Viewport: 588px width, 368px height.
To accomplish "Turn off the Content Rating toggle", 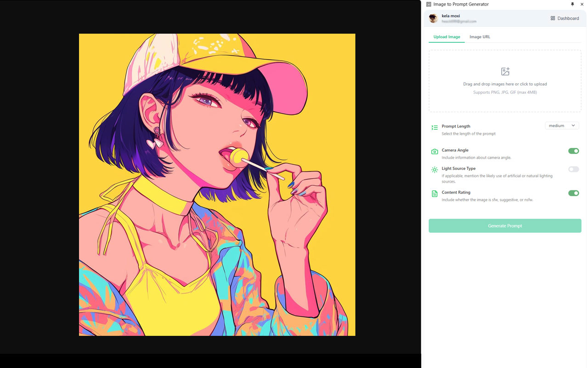I will pos(573,193).
